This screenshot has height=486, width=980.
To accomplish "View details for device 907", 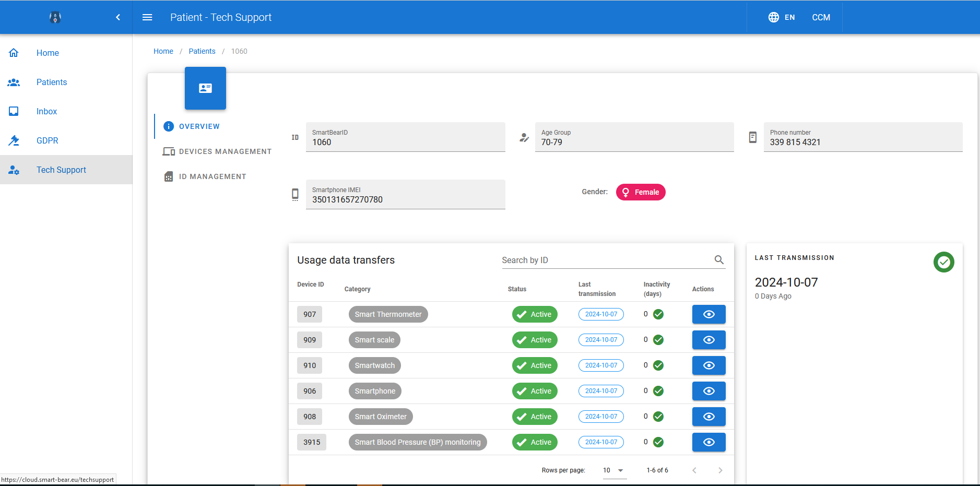I will (709, 314).
